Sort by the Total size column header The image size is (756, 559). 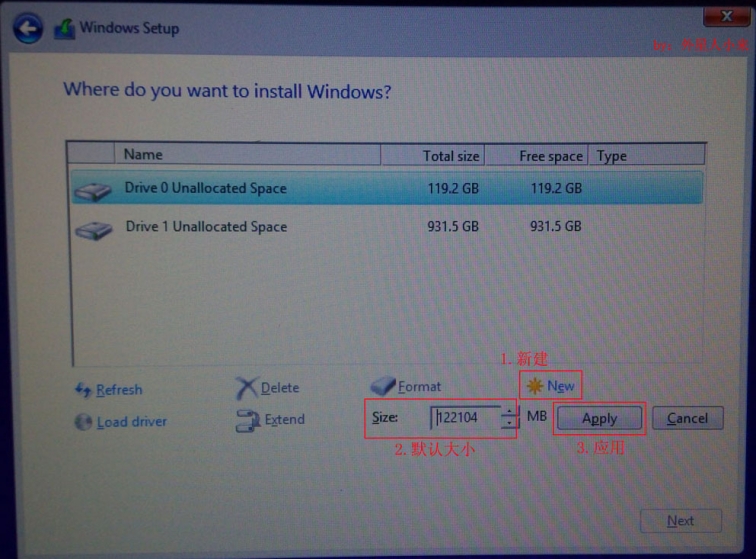432,155
